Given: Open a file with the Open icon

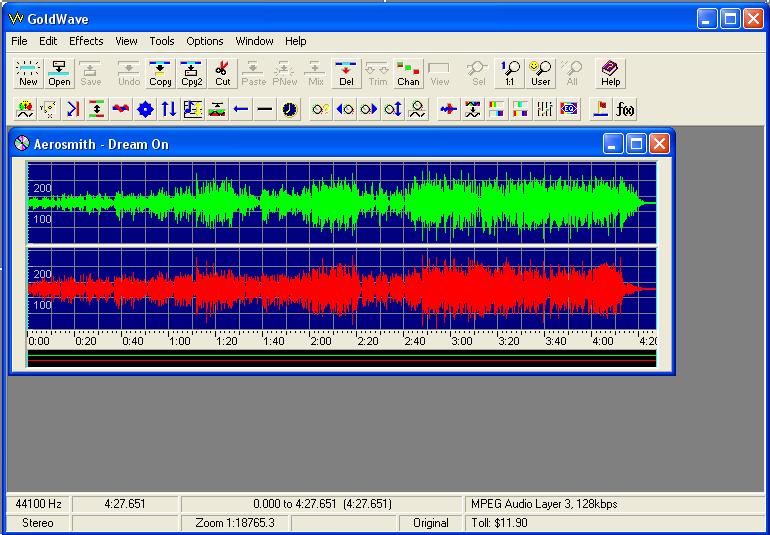Looking at the screenshot, I should tap(59, 73).
